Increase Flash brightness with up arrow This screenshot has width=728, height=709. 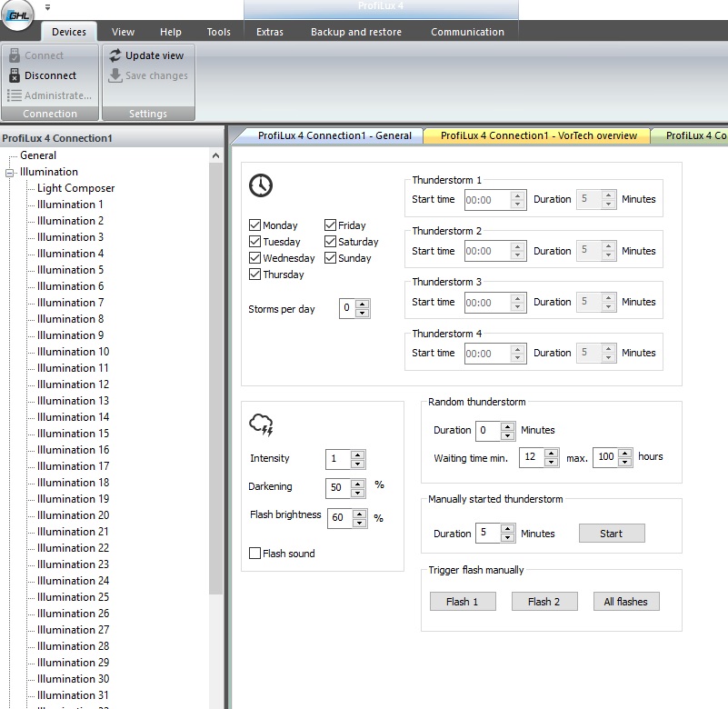coord(359,514)
